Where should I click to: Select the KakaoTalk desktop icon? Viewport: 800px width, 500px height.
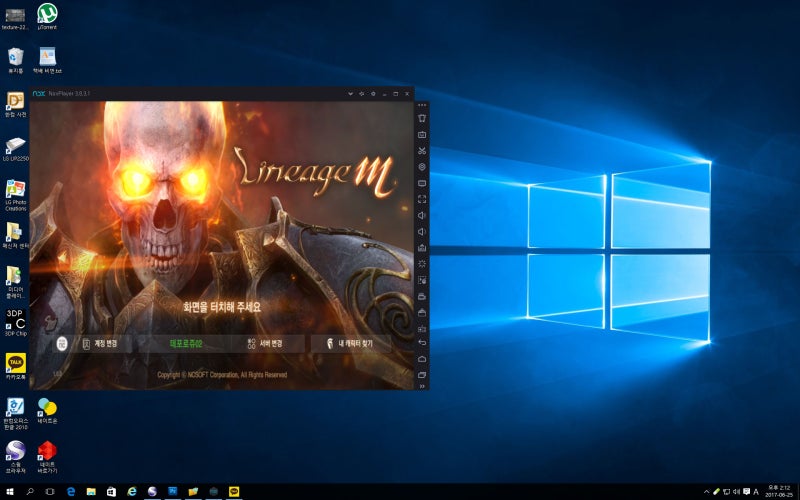click(x=16, y=366)
